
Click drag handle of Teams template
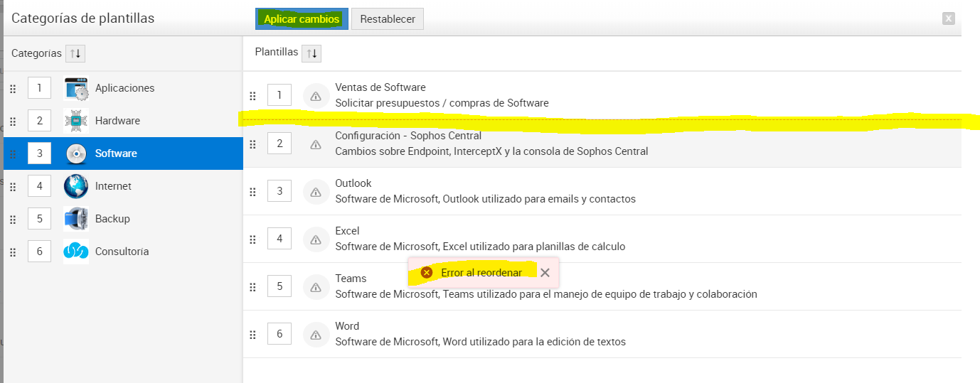pyautogui.click(x=252, y=287)
